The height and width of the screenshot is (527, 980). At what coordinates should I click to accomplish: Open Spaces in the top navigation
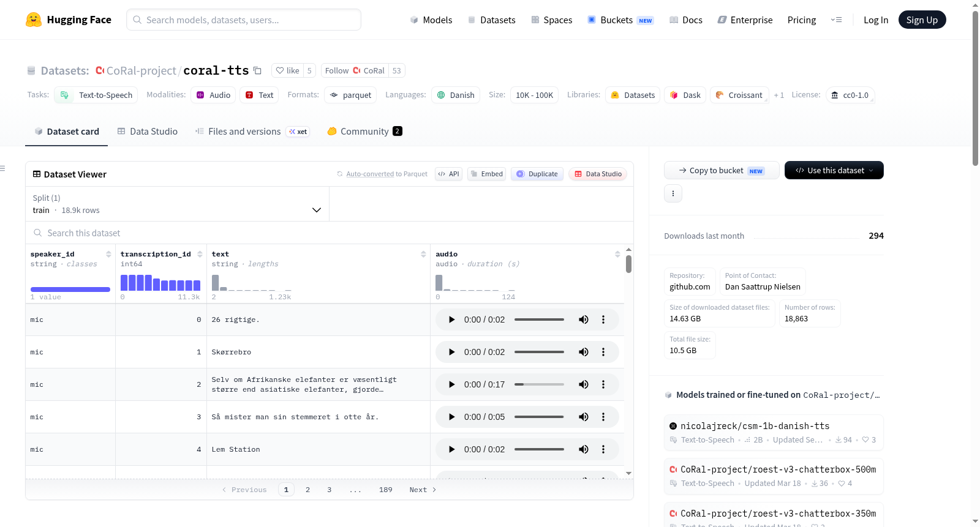tap(552, 20)
